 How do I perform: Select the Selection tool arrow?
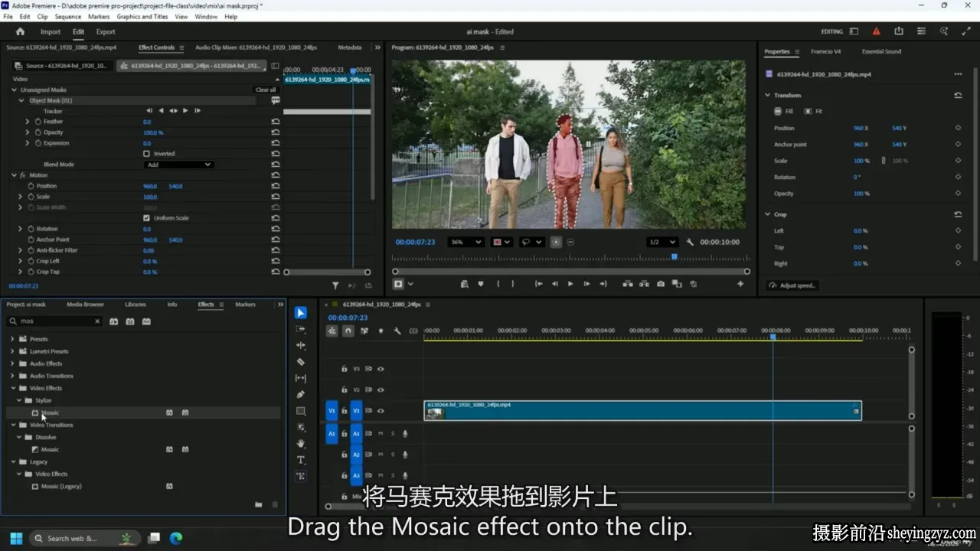(x=301, y=313)
